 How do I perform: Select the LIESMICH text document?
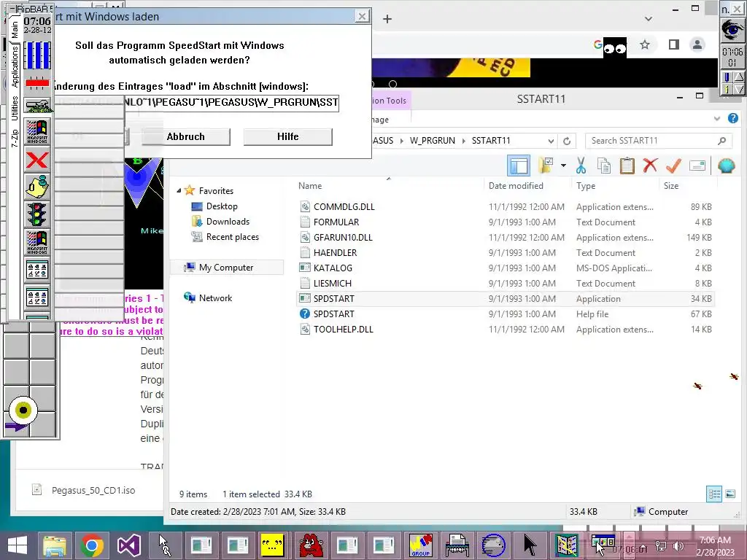pos(332,284)
